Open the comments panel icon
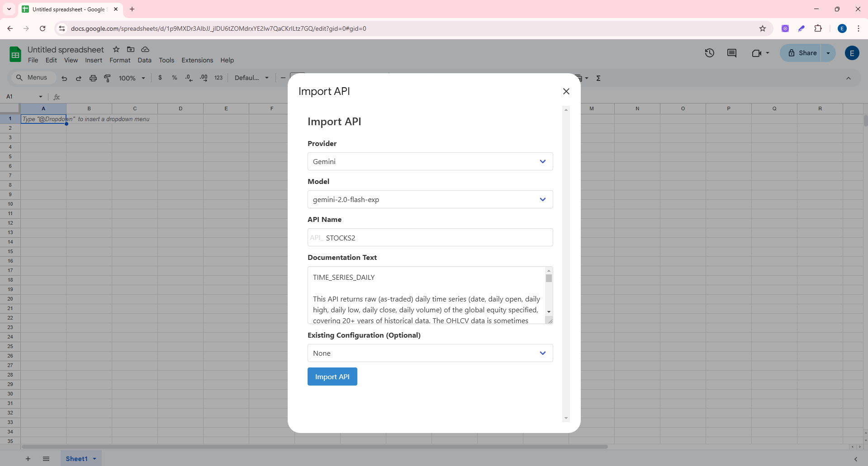868x466 pixels. (x=731, y=53)
